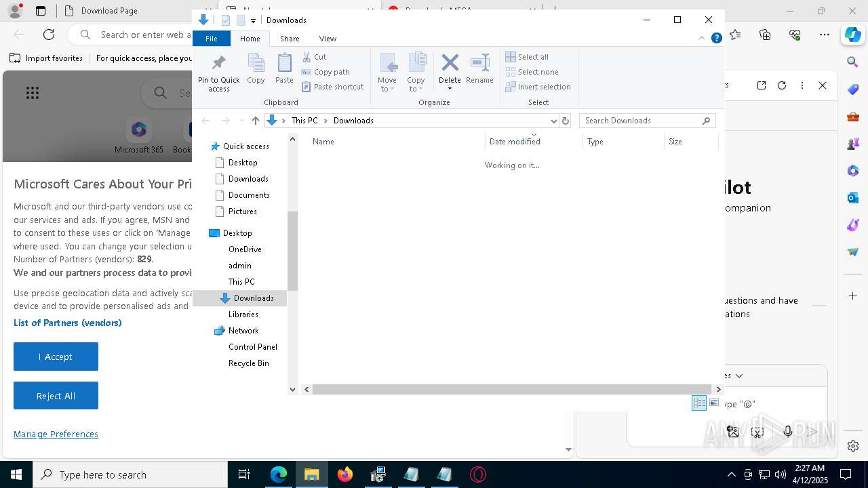Select Libraries in navigation tree

pos(243,314)
